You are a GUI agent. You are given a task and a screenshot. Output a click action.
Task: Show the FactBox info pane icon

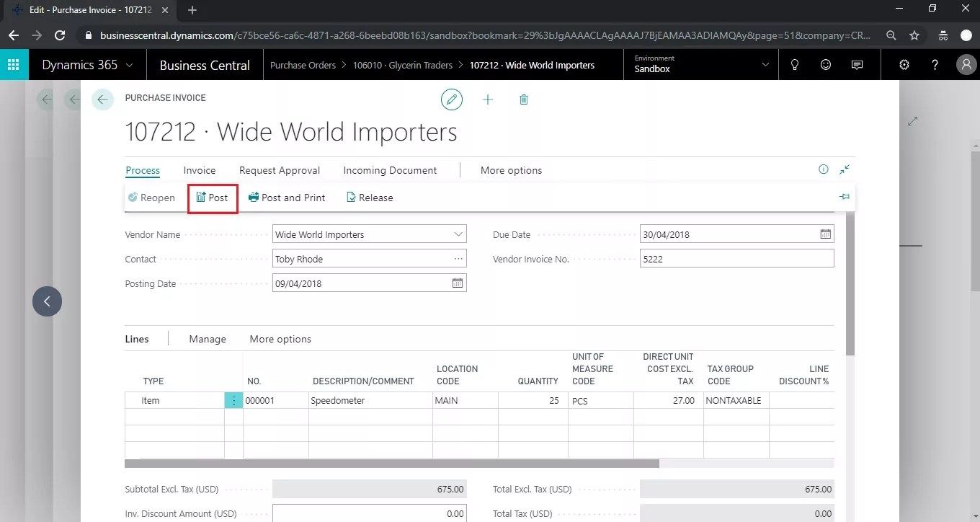point(824,170)
